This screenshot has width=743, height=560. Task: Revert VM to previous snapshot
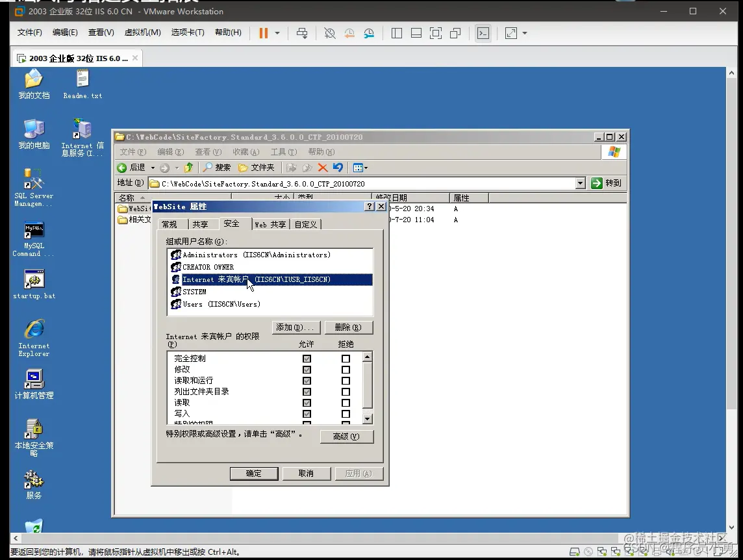click(x=349, y=33)
